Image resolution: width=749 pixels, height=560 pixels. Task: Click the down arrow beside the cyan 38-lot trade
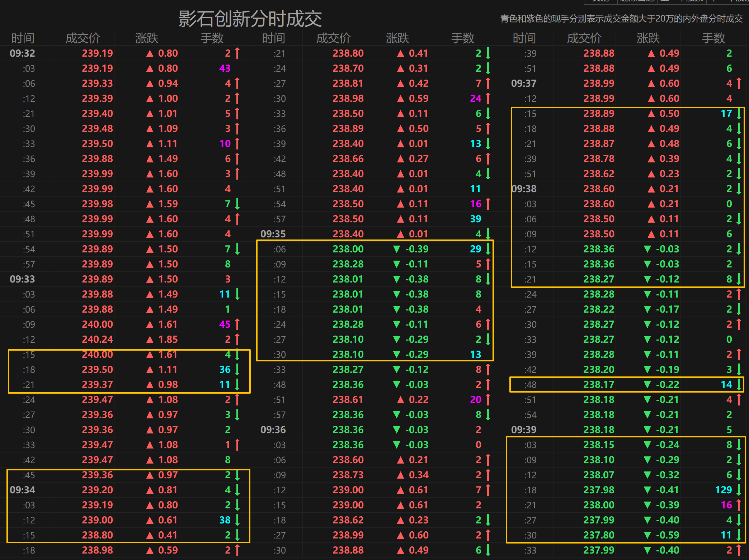(x=237, y=520)
